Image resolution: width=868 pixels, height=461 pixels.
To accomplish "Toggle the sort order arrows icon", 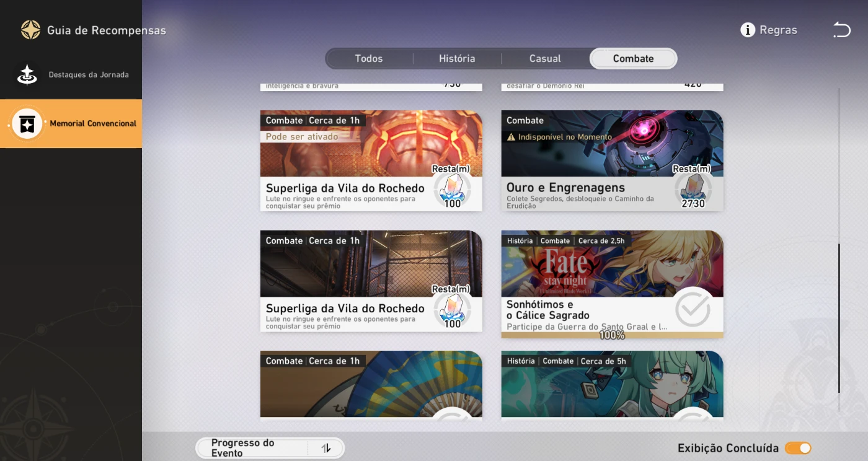I will [326, 448].
